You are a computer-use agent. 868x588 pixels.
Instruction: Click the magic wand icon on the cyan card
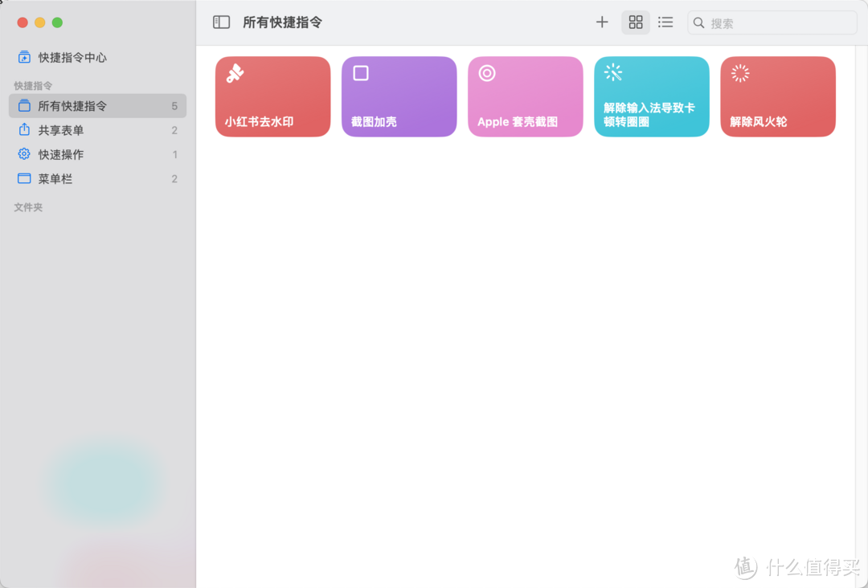tap(613, 72)
